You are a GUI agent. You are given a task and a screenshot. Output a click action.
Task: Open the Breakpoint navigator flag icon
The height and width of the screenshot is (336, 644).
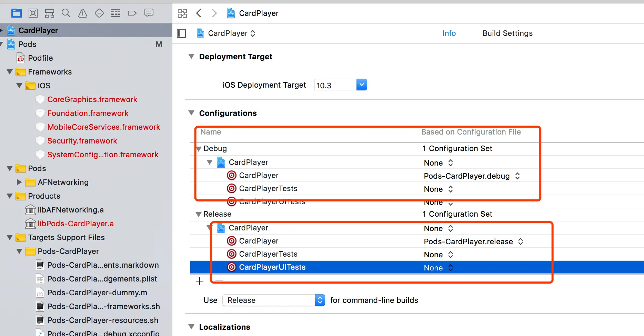click(132, 13)
